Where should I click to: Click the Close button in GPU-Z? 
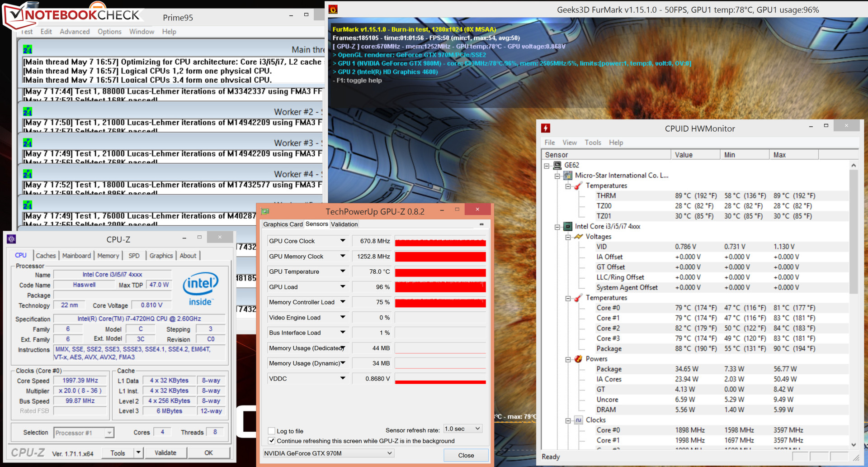(466, 455)
